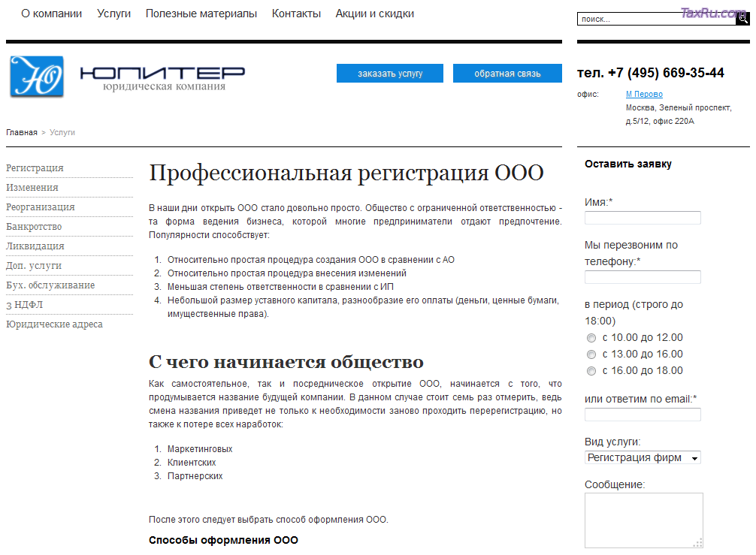Image resolution: width=756 pixels, height=555 pixels.
Task: Choose the 13.00 to 16.00 callback period
Action: click(x=591, y=354)
